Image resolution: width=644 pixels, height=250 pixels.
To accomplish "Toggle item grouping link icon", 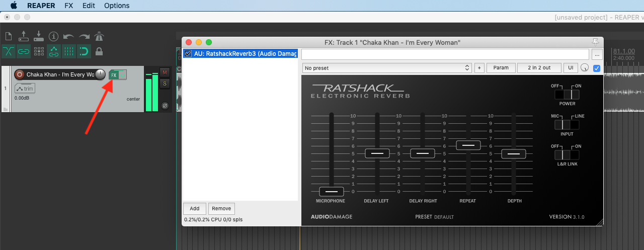I will tap(24, 51).
